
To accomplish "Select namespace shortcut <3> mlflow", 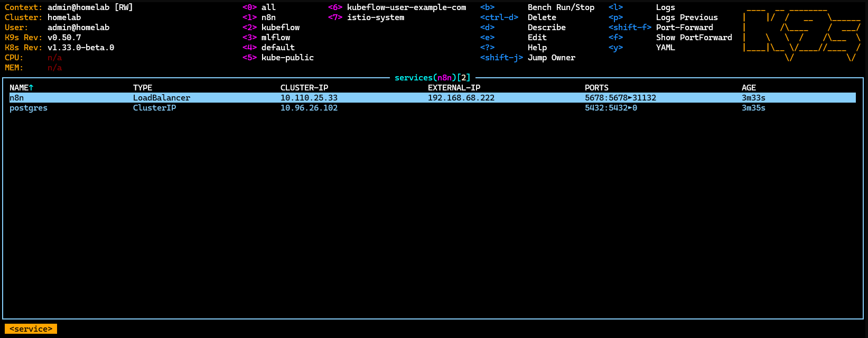I will click(266, 38).
